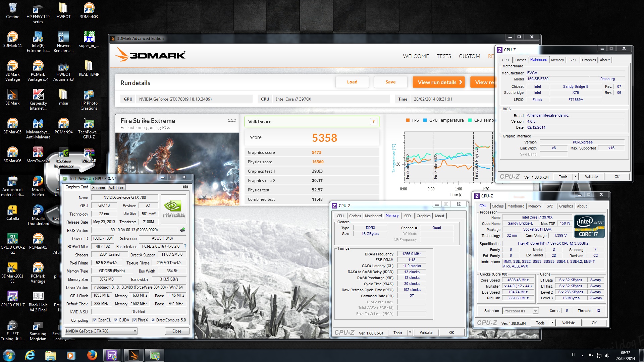The width and height of the screenshot is (644, 362).
Task: Open Processor #1 selection dropdown
Action: pos(520,311)
